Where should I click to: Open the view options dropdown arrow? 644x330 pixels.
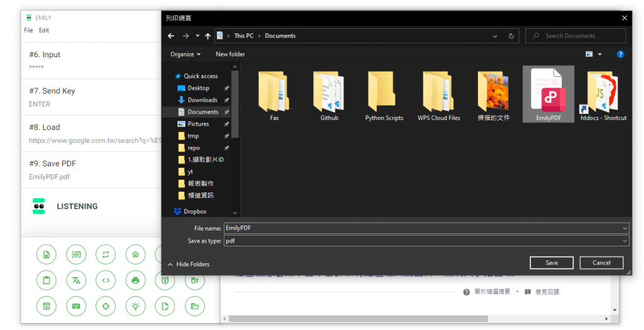(x=599, y=54)
